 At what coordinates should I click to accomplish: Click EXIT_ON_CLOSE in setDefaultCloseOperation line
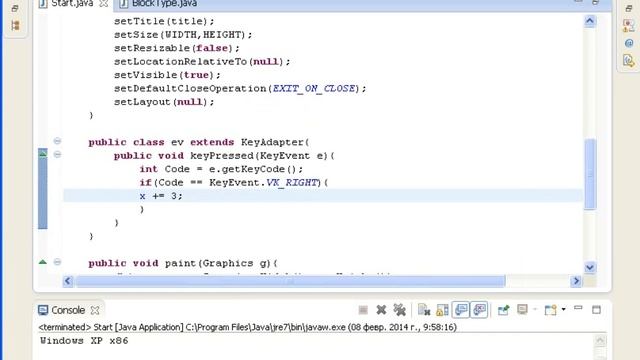[x=313, y=88]
